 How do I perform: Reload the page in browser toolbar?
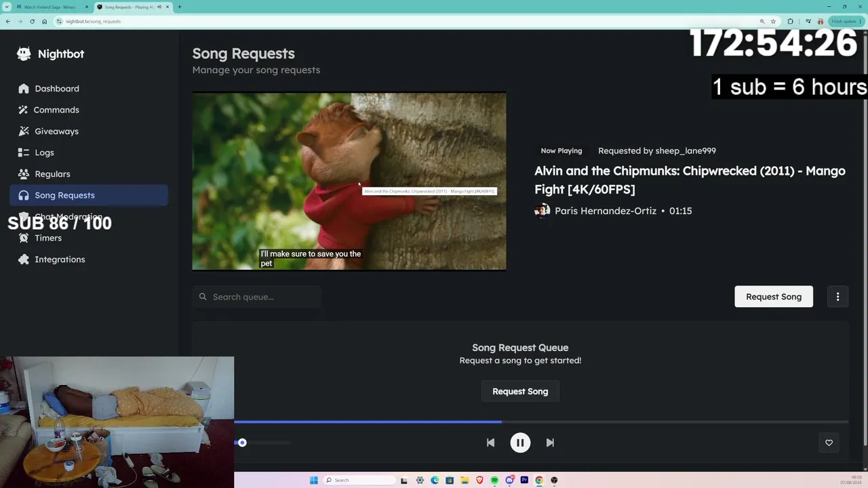click(x=32, y=22)
